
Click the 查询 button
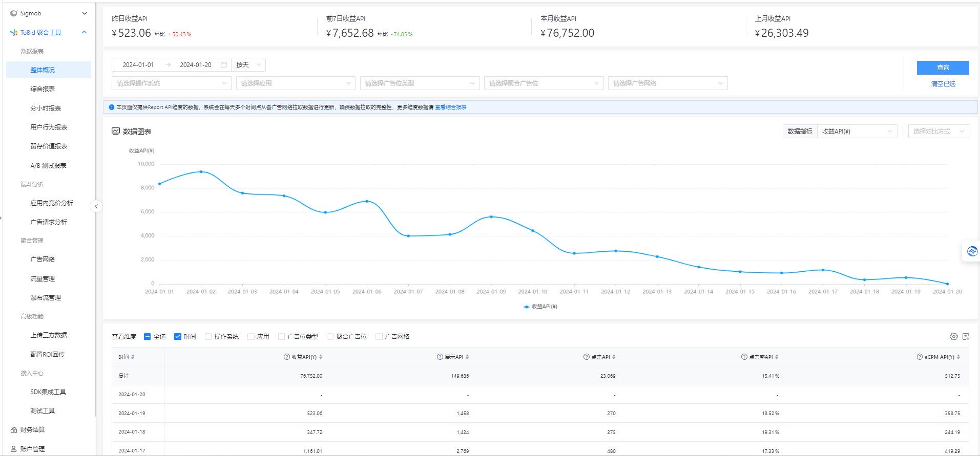click(x=943, y=68)
